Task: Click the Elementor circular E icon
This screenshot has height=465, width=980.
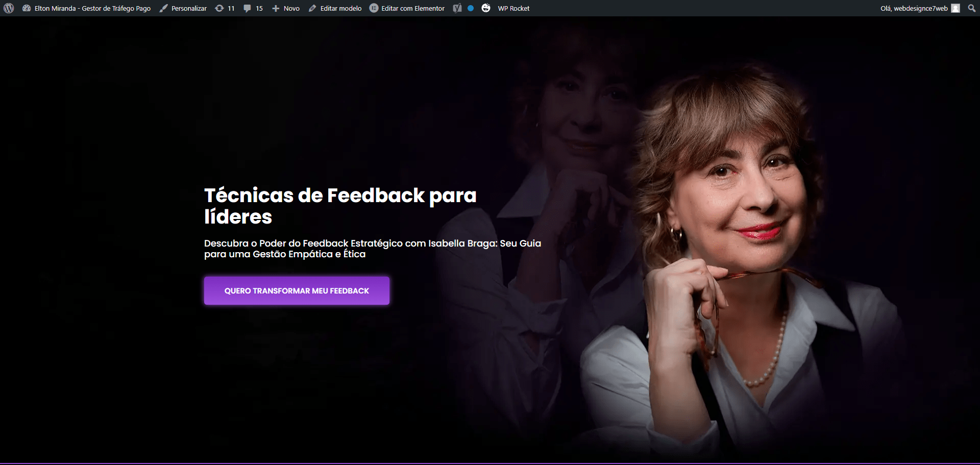Action: click(x=374, y=8)
